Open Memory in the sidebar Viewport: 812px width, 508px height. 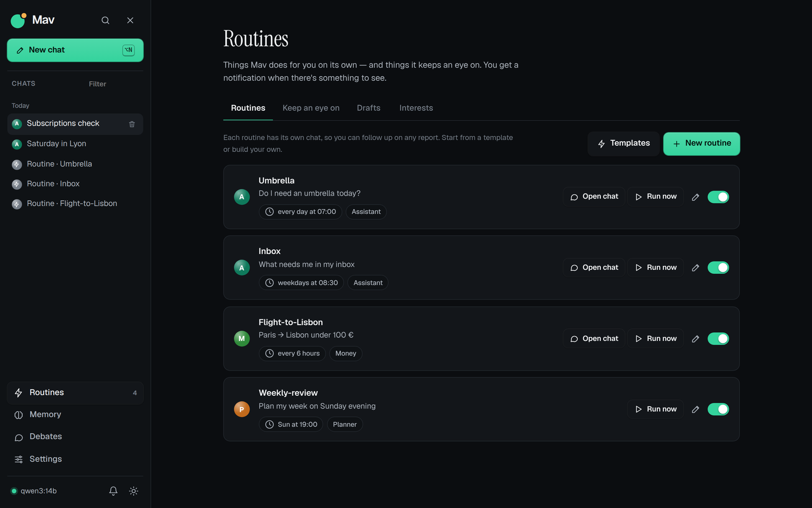coord(75,415)
